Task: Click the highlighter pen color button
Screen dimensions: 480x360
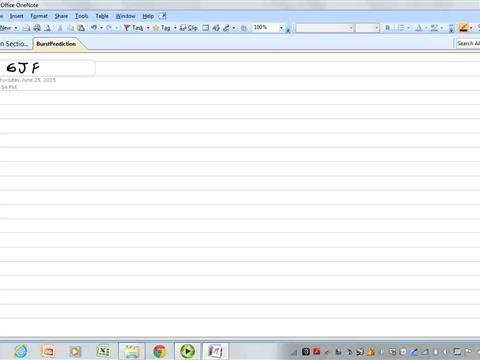Action: point(463,28)
